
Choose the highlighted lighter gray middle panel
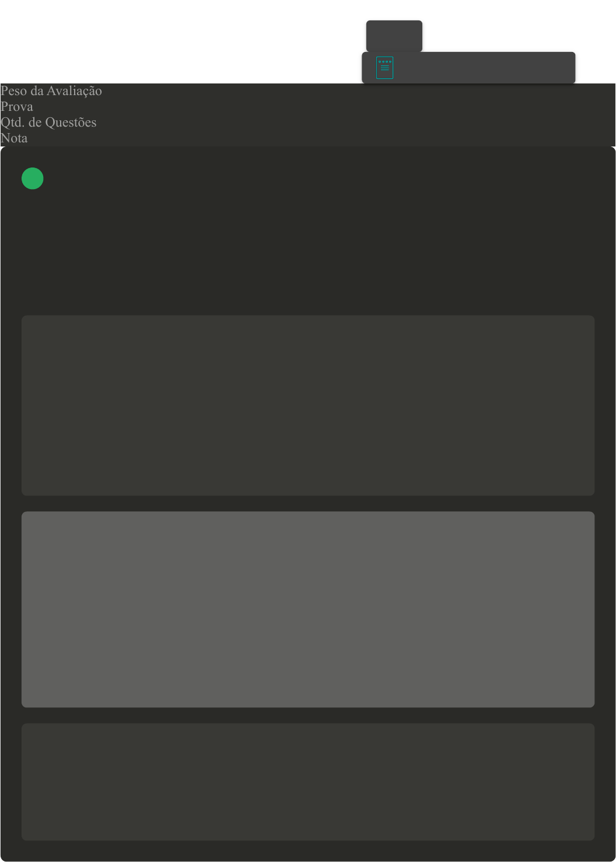click(308, 610)
